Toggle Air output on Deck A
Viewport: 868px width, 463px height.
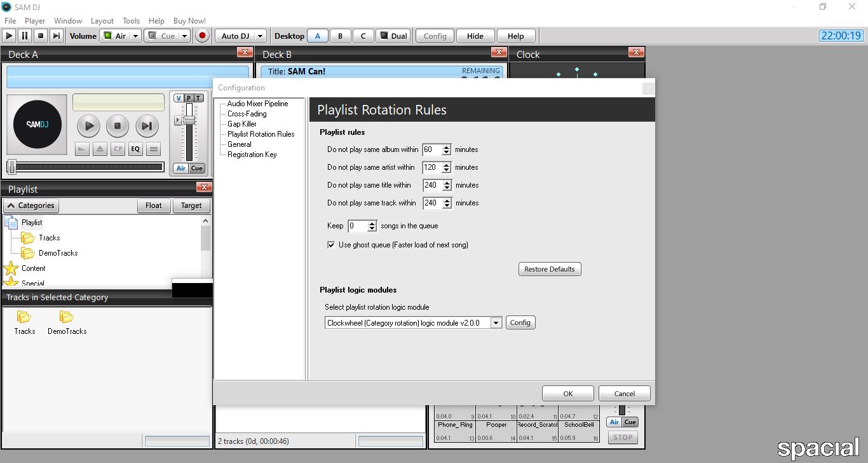tap(181, 169)
